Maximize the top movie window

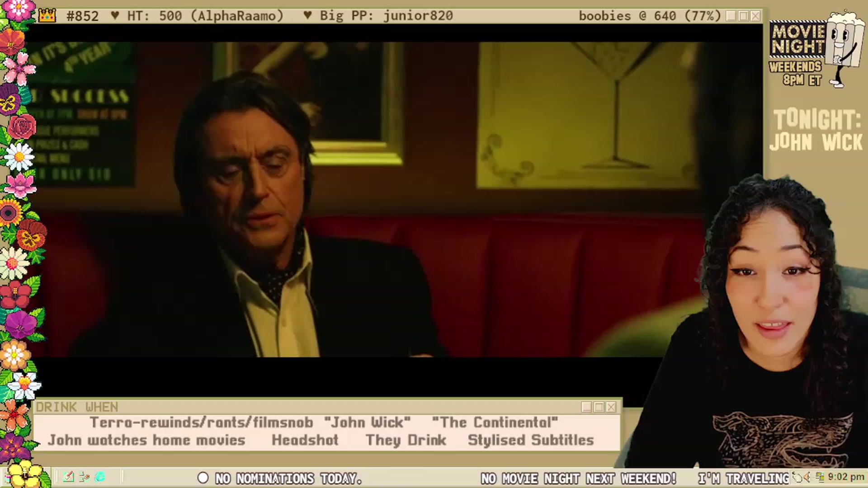pyautogui.click(x=743, y=16)
